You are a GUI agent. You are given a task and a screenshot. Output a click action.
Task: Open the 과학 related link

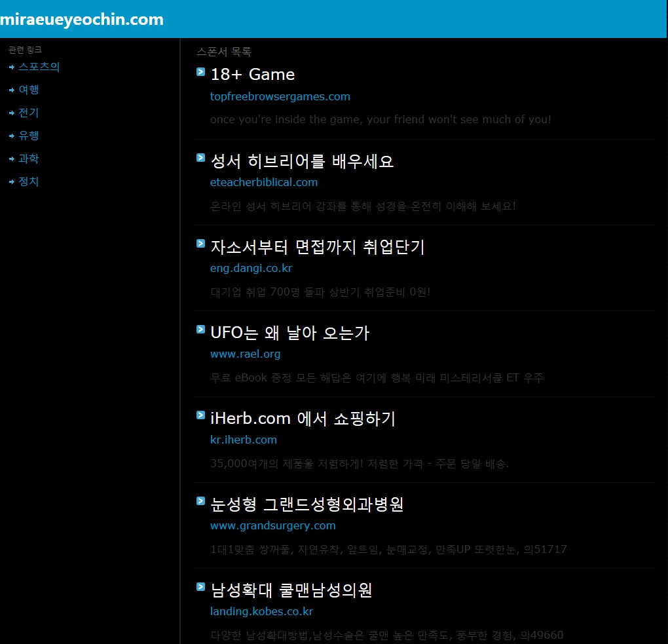[29, 159]
